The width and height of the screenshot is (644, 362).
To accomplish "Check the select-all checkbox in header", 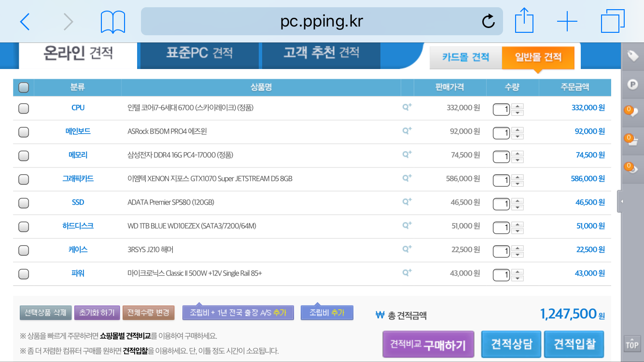I will pyautogui.click(x=23, y=87).
